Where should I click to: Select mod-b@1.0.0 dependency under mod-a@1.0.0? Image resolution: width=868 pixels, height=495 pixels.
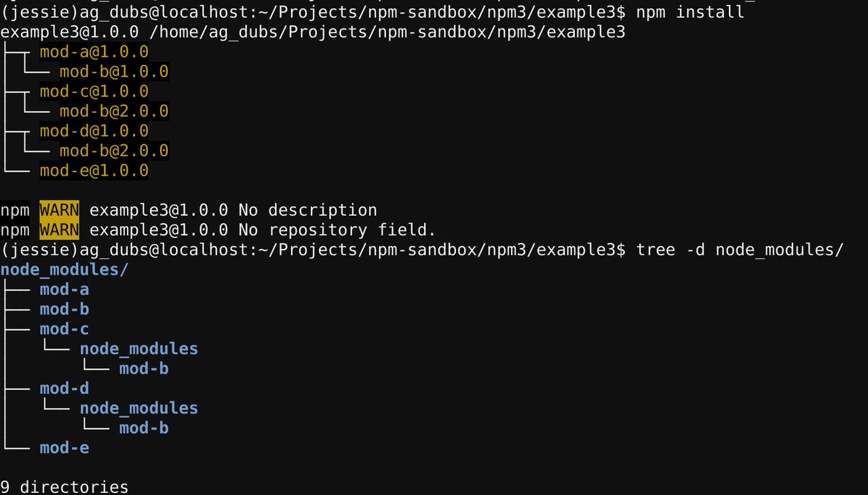(x=114, y=72)
